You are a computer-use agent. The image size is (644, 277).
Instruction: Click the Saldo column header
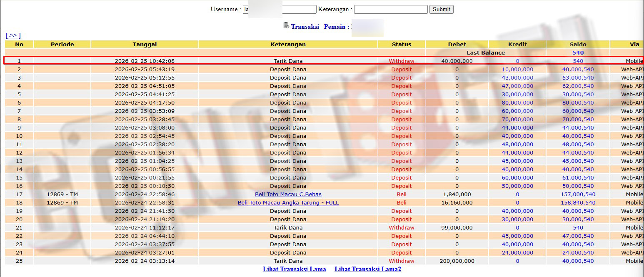(578, 44)
